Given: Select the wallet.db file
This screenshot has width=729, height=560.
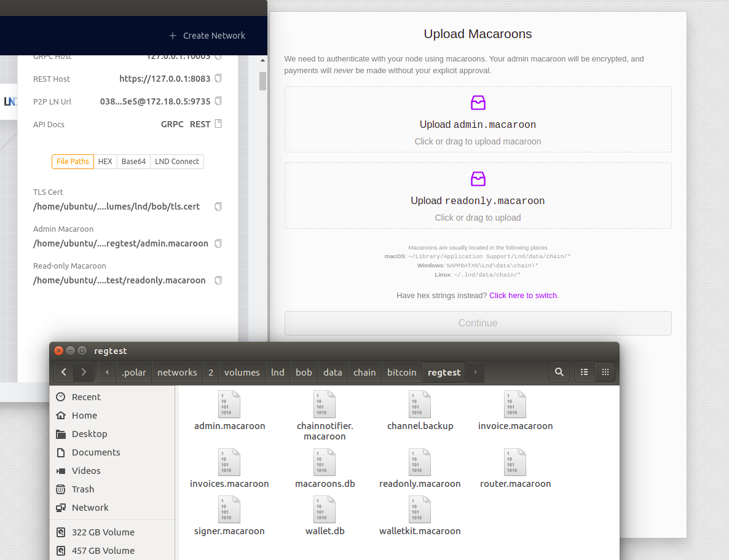Looking at the screenshot, I should 325,516.
